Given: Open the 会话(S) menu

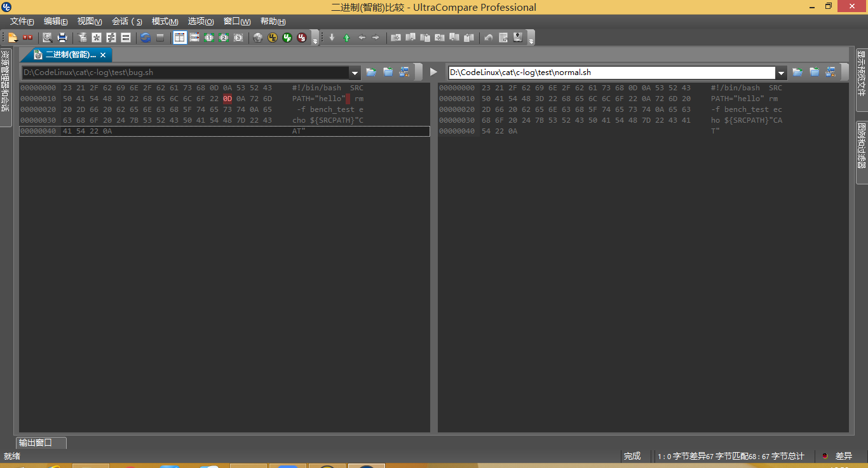Looking at the screenshot, I should coord(127,22).
